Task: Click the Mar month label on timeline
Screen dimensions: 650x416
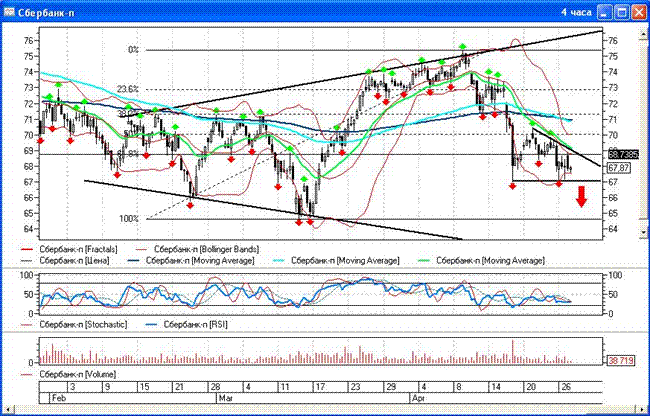Action: (226, 398)
